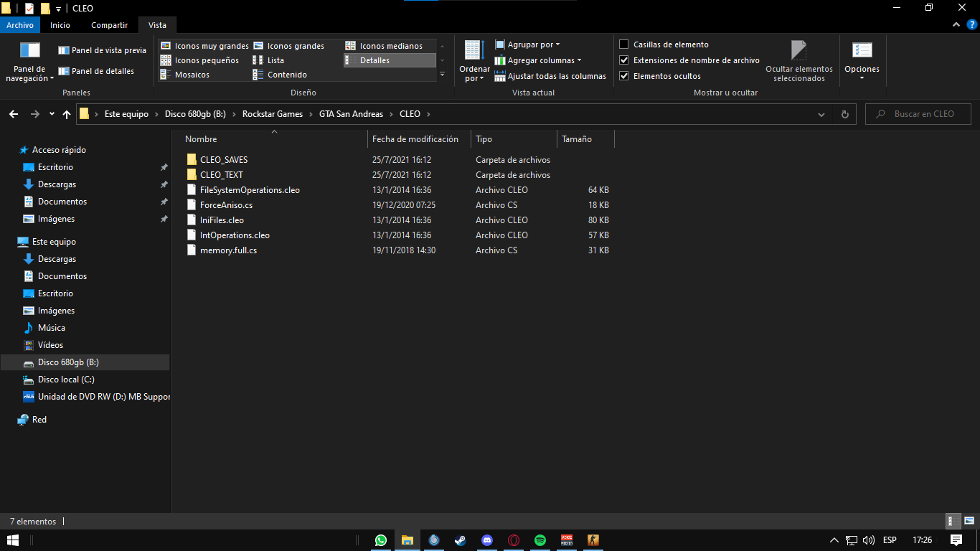The height and width of the screenshot is (551, 980).
Task: Select Iconos medianos layout
Action: (385, 46)
